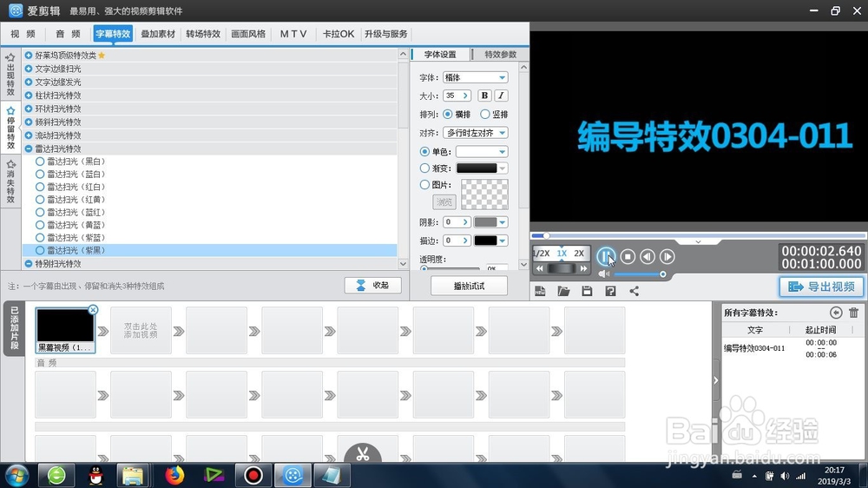The height and width of the screenshot is (488, 868).
Task: Expand the 文字边缘扫光 category
Action: click(29, 69)
